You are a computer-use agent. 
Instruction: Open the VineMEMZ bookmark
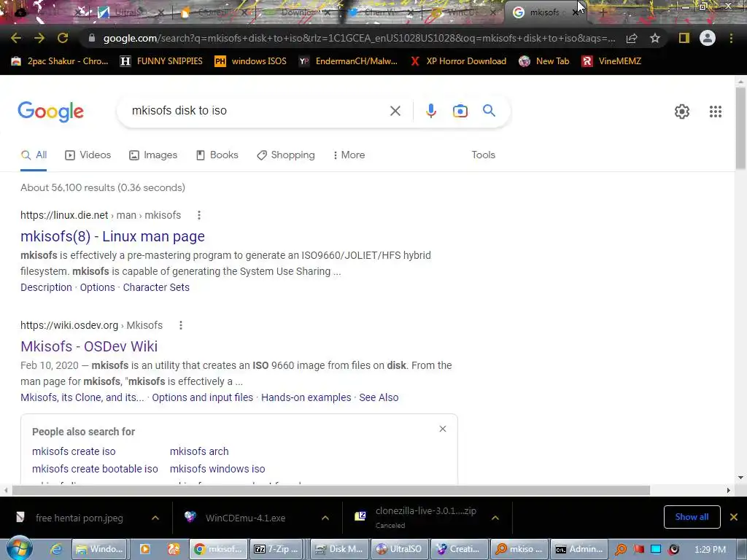pyautogui.click(x=612, y=61)
